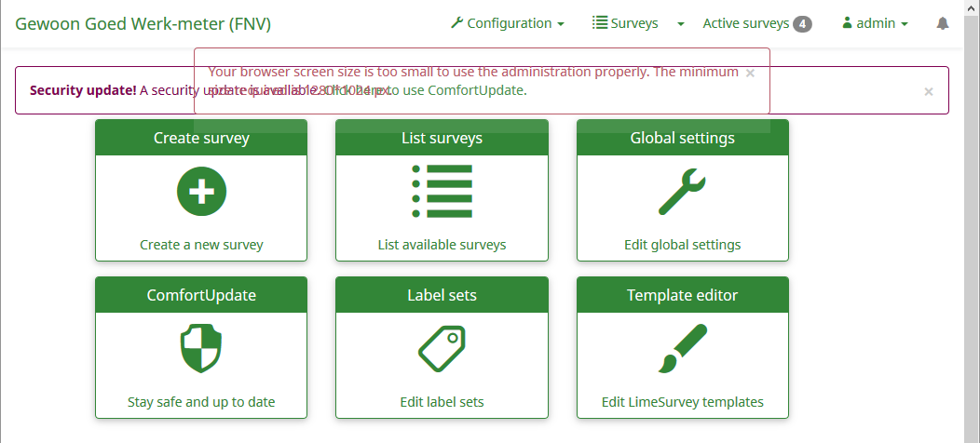Click the Label sets panel header
The height and width of the screenshot is (443, 980).
pos(442,296)
